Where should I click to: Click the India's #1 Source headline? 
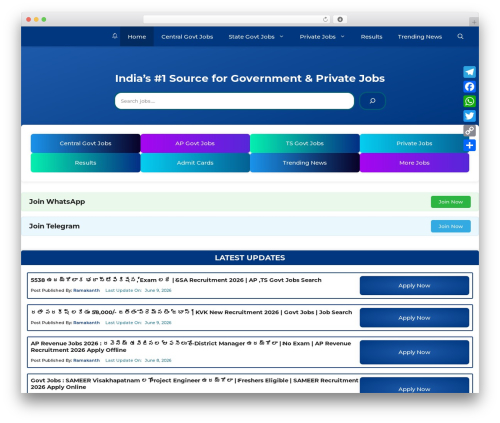point(250,78)
